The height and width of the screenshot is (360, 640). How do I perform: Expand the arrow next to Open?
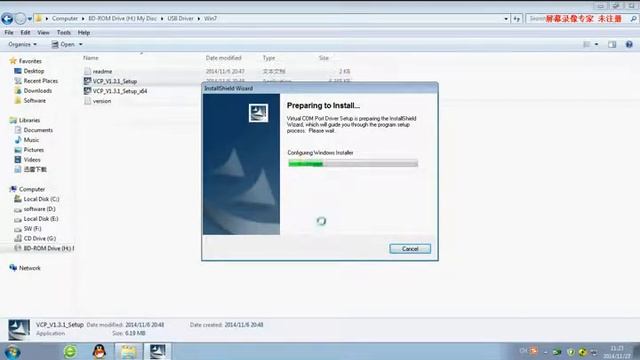coord(80,44)
